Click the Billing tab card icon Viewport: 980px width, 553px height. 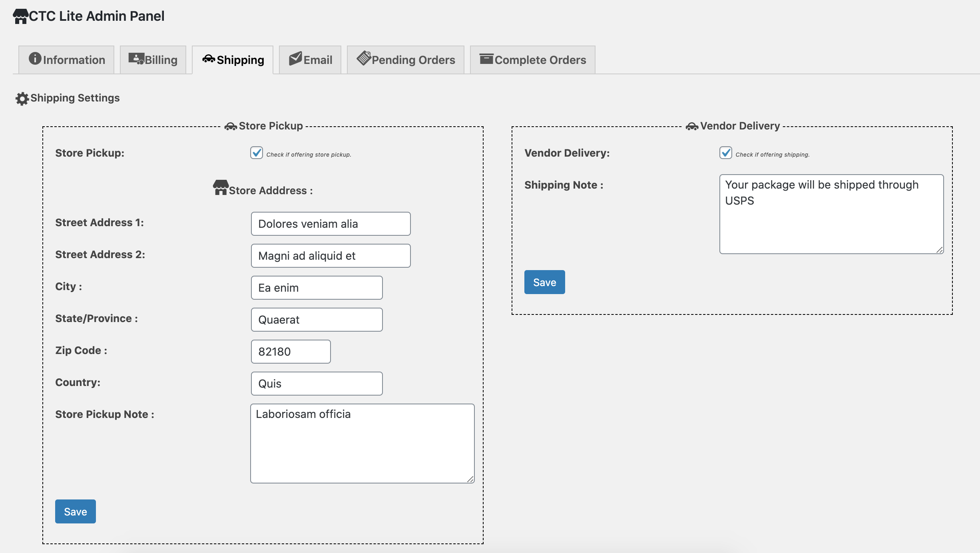[x=136, y=58]
